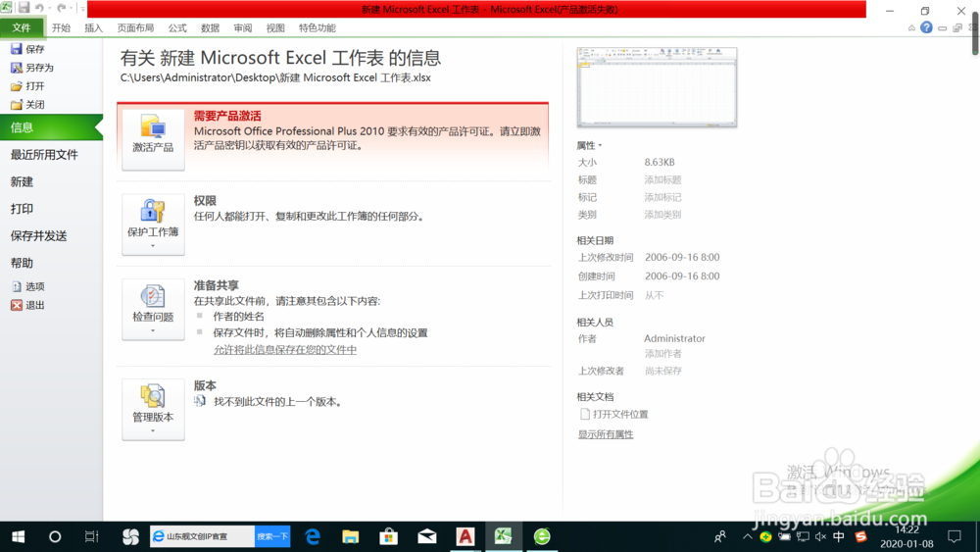This screenshot has width=980, height=552.
Task: Switch to the 开始 (Home) tab
Action: coord(61,27)
